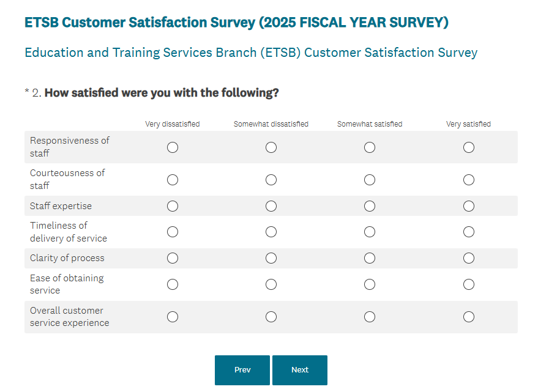Select Very satisfied for Staff expertise
This screenshot has width=538, height=392.
(469, 206)
